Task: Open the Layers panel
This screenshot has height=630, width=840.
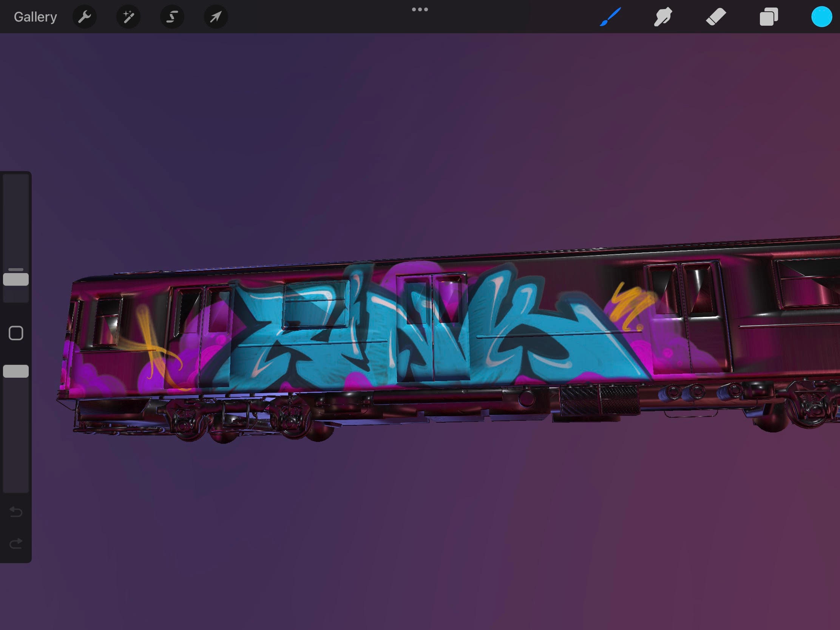Action: click(769, 16)
